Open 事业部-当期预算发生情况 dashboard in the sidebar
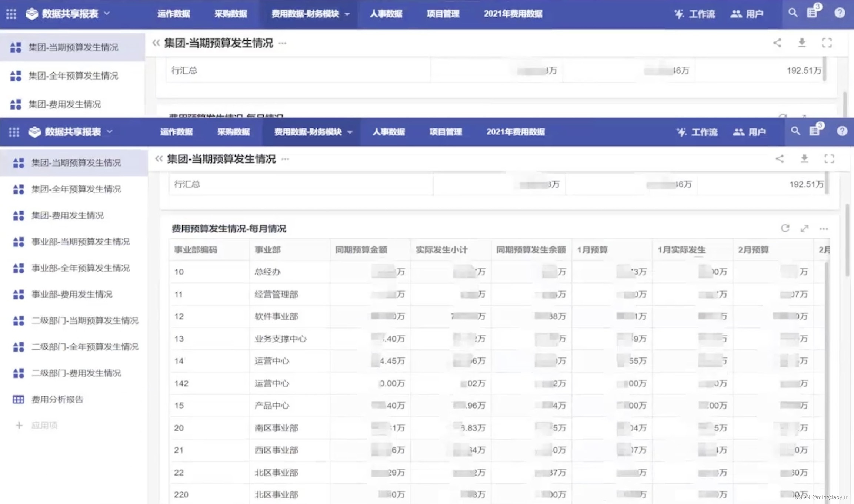Screen dimensions: 854x504 [x=80, y=242]
